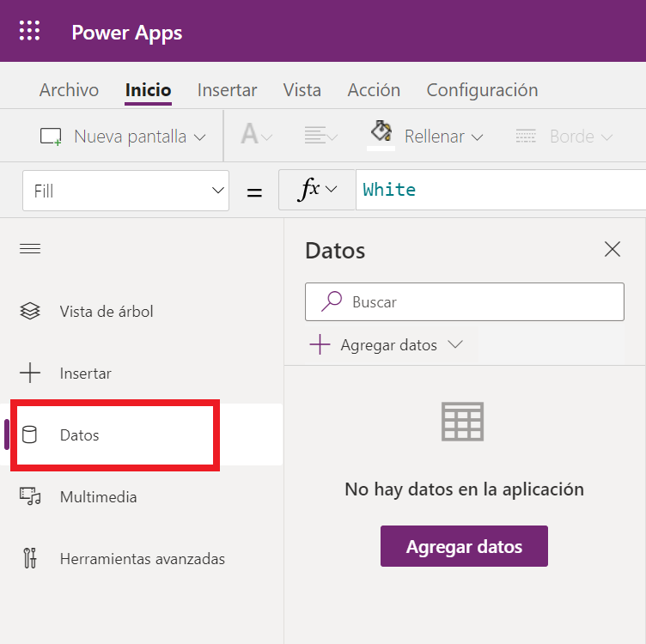Expand the Agregar datos chevron
The width and height of the screenshot is (646, 644).
(455, 344)
